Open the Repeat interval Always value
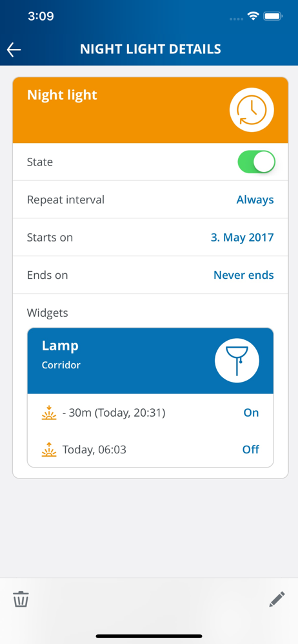The height and width of the screenshot is (644, 298). (255, 200)
